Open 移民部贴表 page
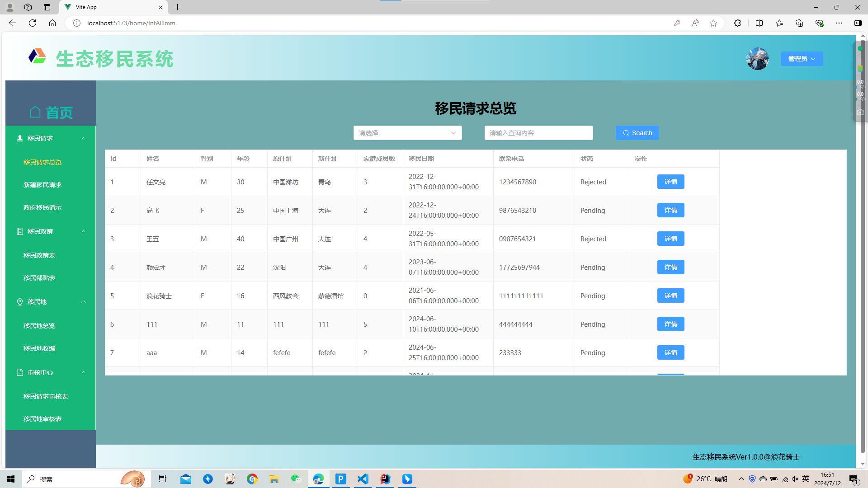The height and width of the screenshot is (488, 868). point(39,278)
